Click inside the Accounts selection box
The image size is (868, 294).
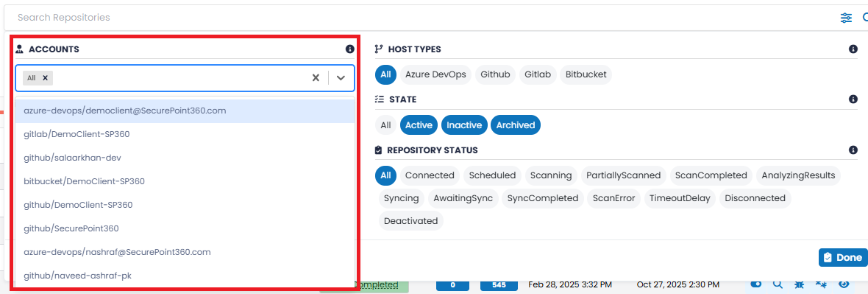185,78
